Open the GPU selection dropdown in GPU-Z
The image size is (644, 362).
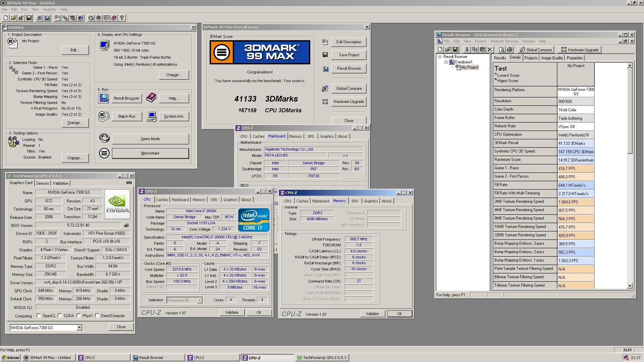[x=79, y=327]
